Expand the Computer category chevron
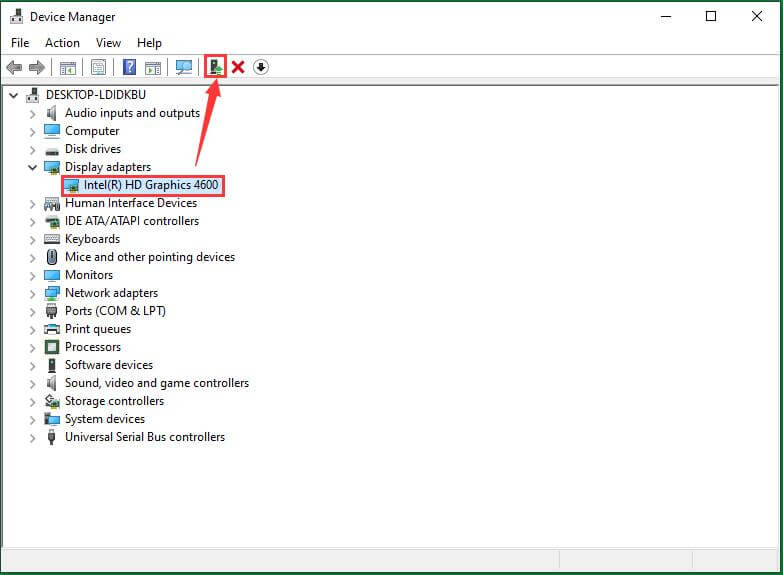This screenshot has width=783, height=575. pos(32,132)
